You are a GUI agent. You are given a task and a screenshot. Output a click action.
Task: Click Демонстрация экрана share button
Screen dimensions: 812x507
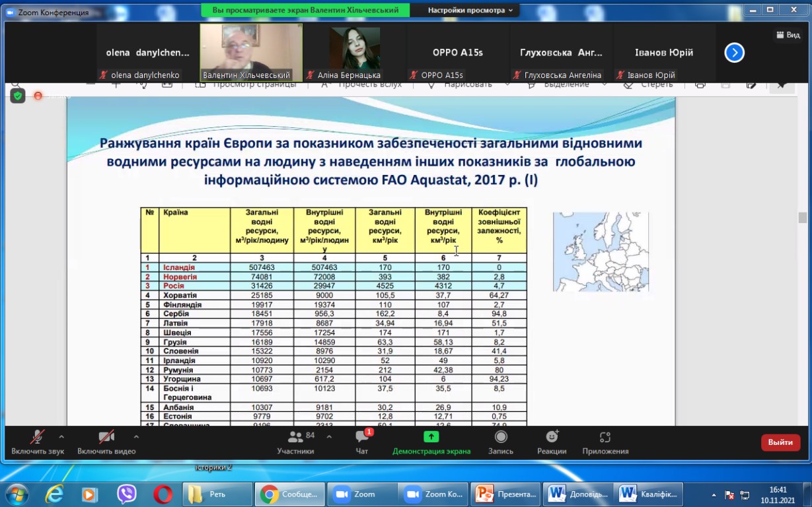point(431,442)
